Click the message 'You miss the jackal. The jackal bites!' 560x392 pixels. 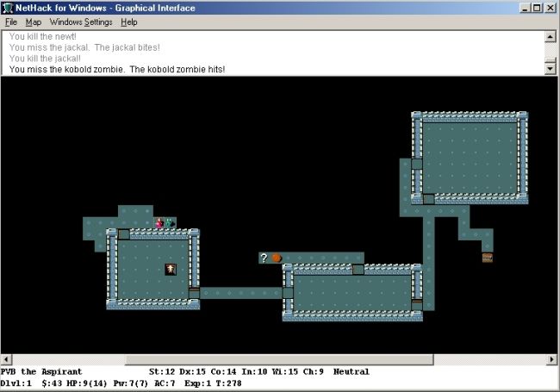(84, 47)
